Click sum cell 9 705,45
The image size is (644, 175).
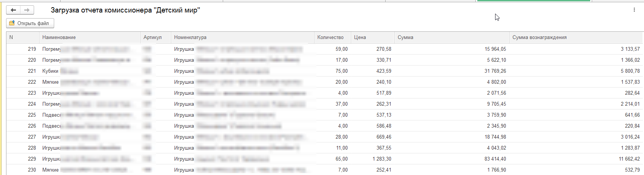click(x=452, y=104)
